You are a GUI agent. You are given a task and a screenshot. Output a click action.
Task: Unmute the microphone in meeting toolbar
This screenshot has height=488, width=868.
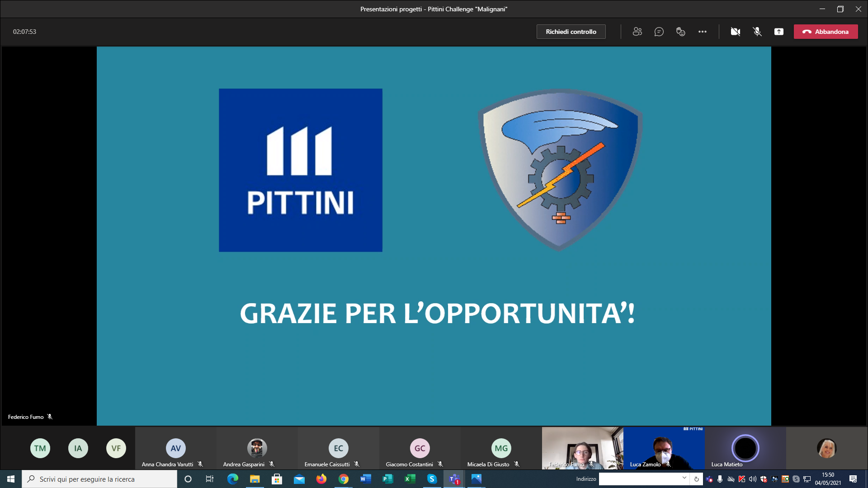(x=757, y=32)
